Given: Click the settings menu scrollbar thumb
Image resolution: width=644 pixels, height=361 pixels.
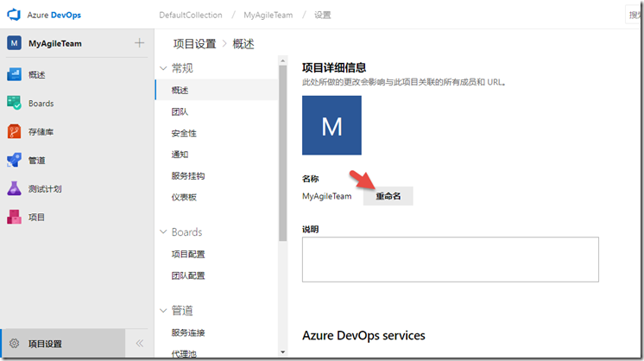Looking at the screenshot, I should pos(282,153).
